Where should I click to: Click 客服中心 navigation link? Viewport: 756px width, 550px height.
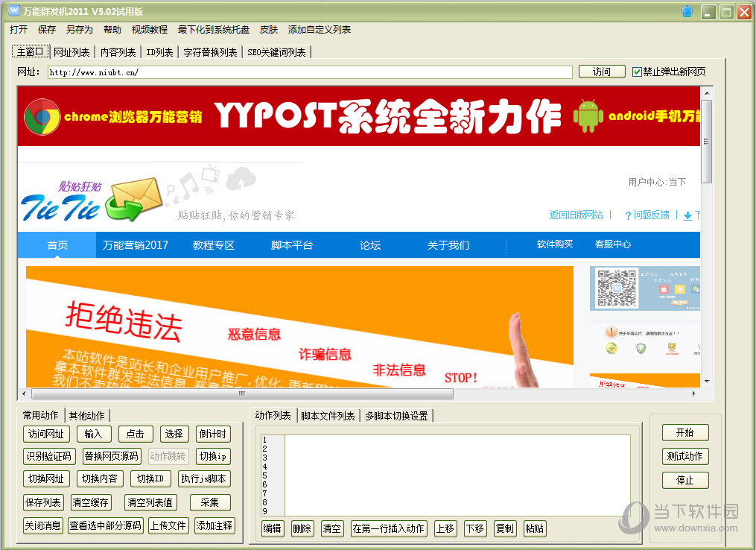pyautogui.click(x=613, y=244)
